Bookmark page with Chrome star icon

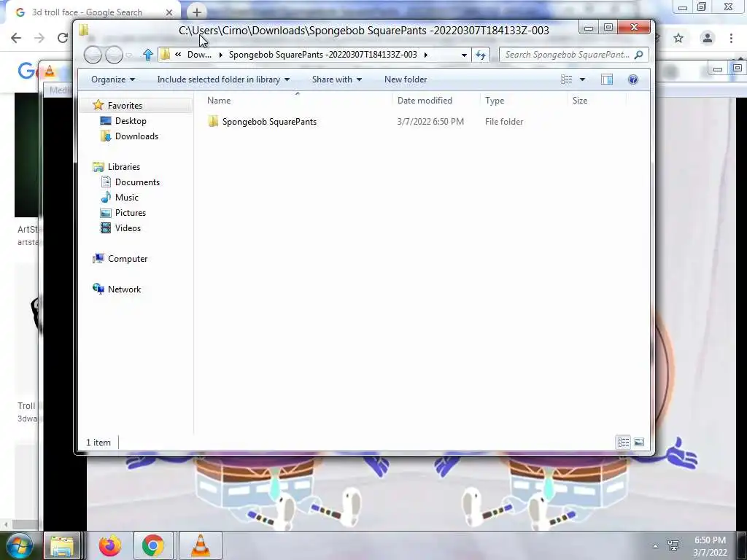678,38
